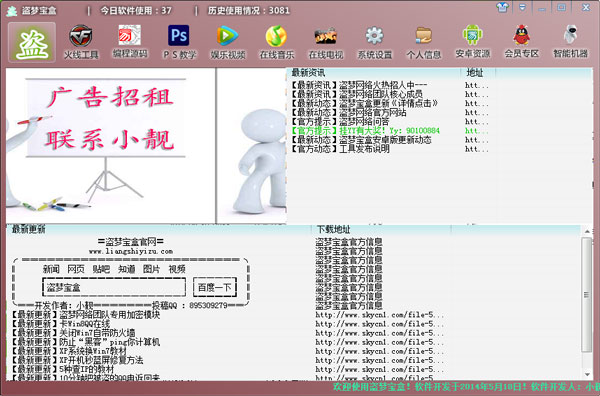Click the 下载地址 column header

(x=333, y=229)
